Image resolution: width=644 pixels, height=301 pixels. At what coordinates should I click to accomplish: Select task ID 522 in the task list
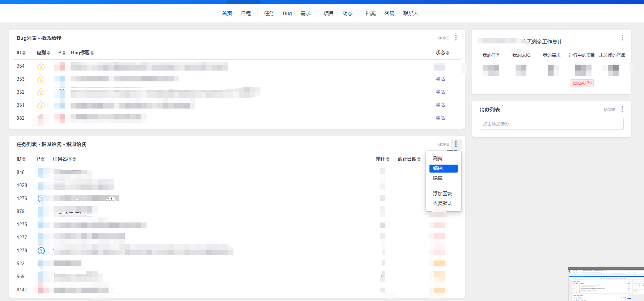coord(21,263)
